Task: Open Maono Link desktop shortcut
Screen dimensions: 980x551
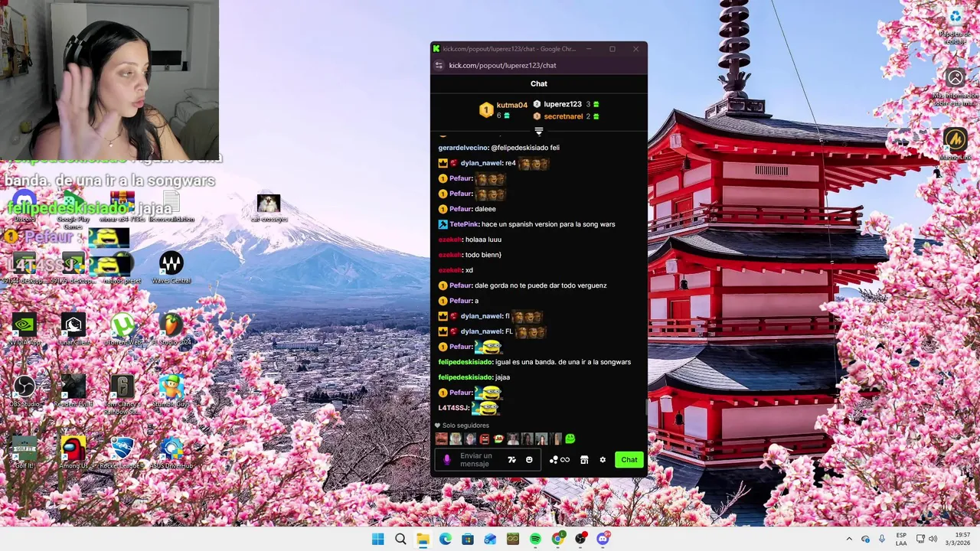Action: 955,144
